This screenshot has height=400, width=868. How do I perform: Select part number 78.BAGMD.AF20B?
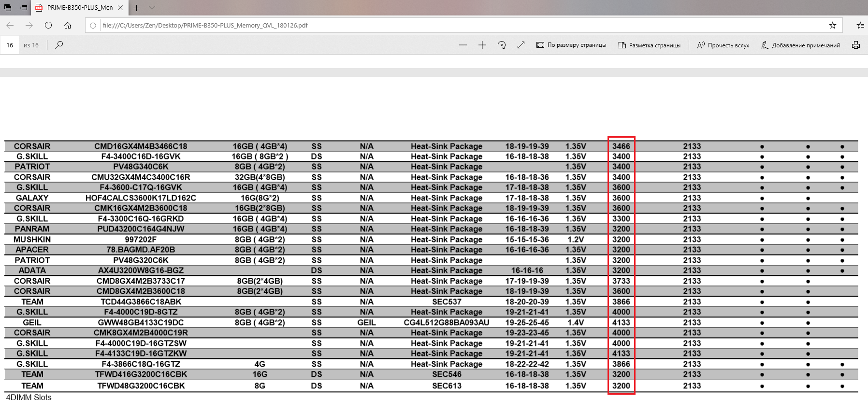click(141, 250)
